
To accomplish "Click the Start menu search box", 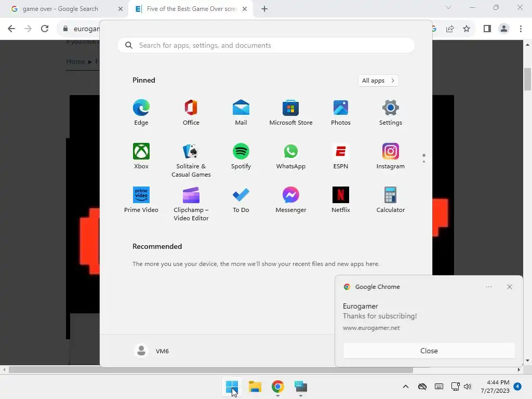I will click(266, 46).
